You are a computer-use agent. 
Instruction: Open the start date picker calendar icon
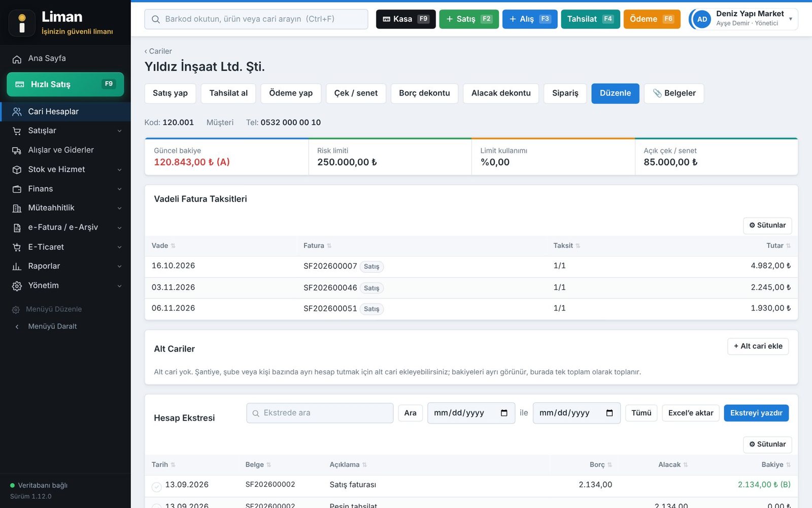(504, 413)
